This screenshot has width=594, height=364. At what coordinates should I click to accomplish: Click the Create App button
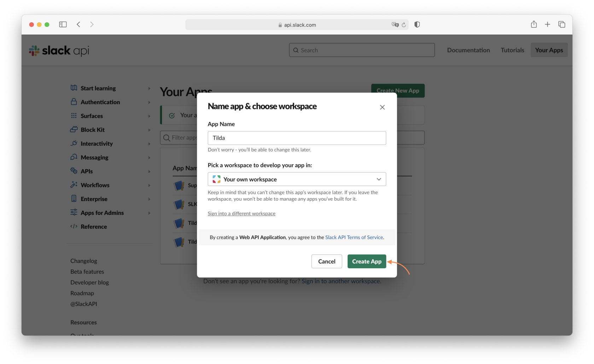tap(367, 261)
